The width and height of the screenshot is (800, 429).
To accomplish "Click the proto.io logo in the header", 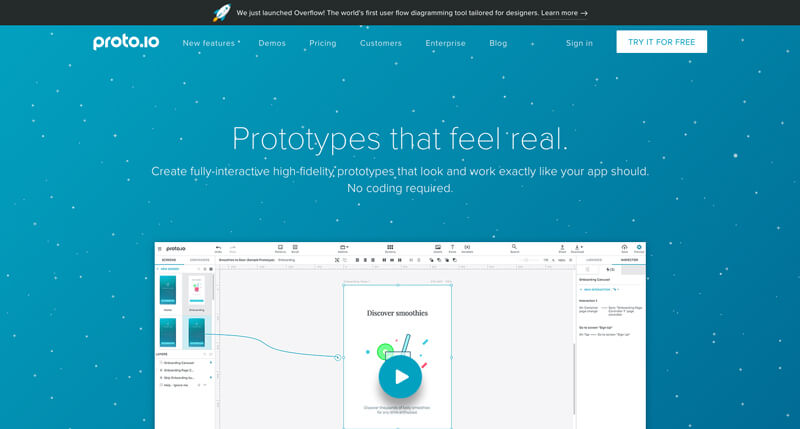I will pyautogui.click(x=126, y=42).
